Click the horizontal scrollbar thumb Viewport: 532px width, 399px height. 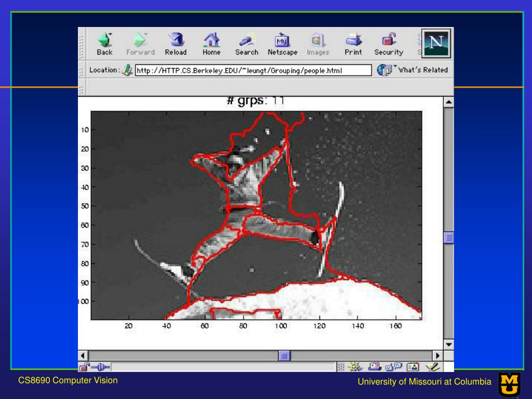(x=284, y=356)
